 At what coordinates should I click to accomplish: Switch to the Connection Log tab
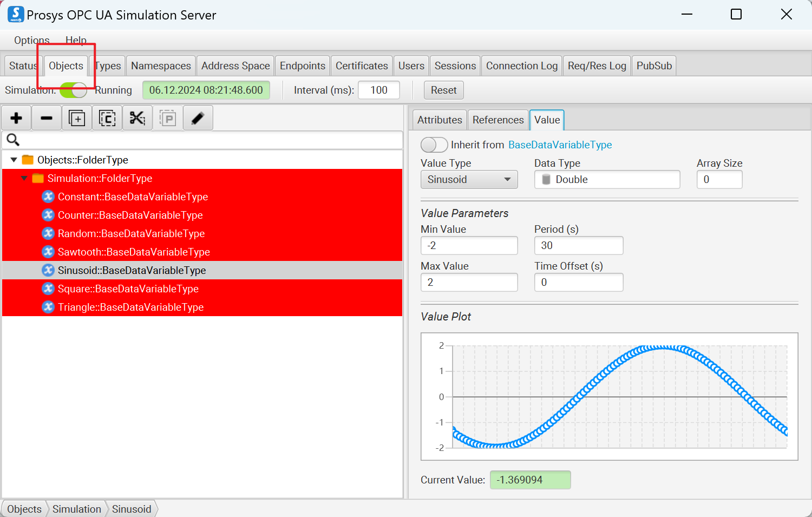point(522,66)
